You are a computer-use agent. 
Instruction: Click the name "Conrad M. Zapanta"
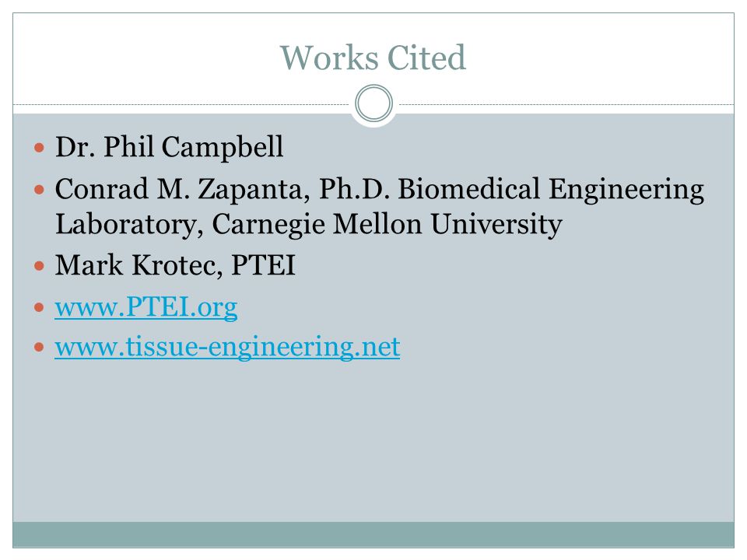pos(182,190)
